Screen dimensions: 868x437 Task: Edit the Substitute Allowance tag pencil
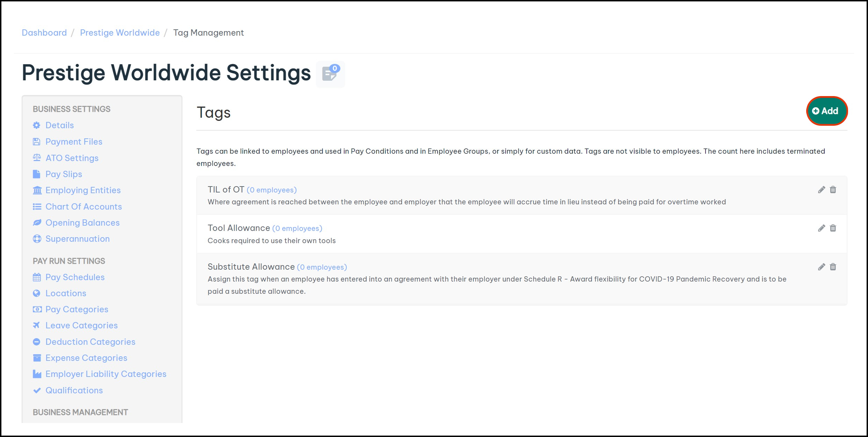(822, 267)
